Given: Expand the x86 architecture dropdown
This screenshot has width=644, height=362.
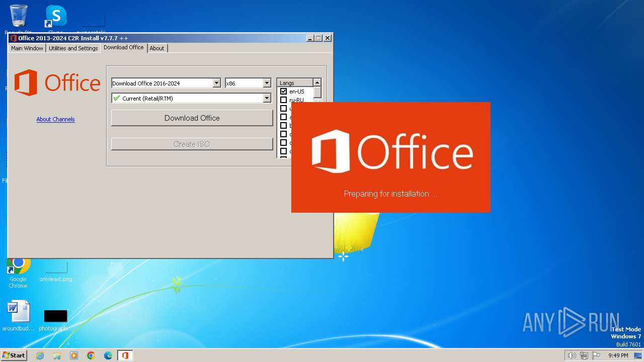Looking at the screenshot, I should coord(267,83).
